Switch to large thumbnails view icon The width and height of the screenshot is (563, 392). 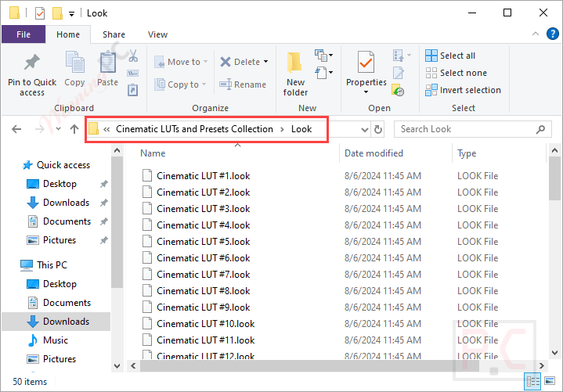tap(550, 381)
